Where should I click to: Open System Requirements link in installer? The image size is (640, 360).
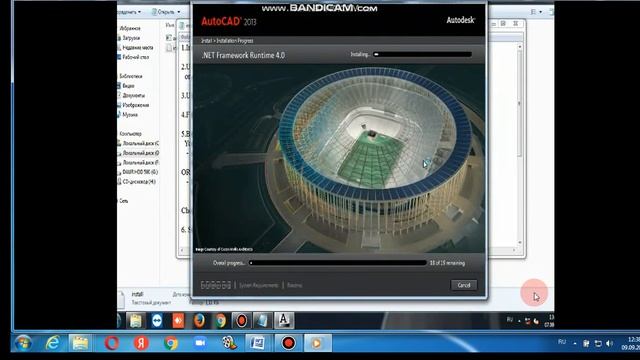[x=258, y=285]
